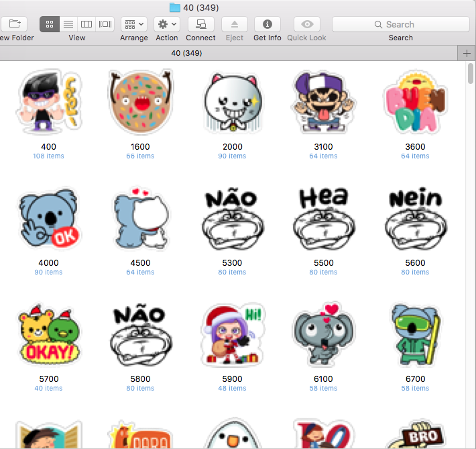The width and height of the screenshot is (476, 449).
Task: Click the window title folder icon
Action: (x=175, y=7)
